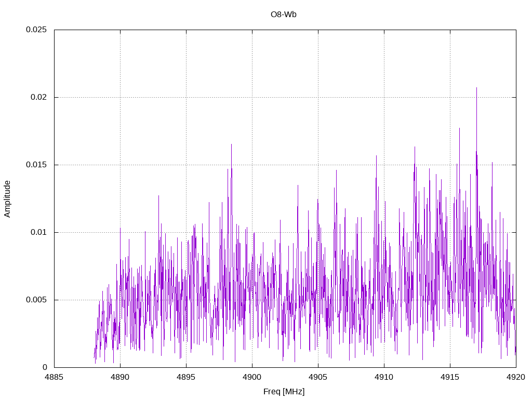Viewport: 532px width, 399px height.
Task: Click the Amplitude y-axis label
Action: click(7, 199)
